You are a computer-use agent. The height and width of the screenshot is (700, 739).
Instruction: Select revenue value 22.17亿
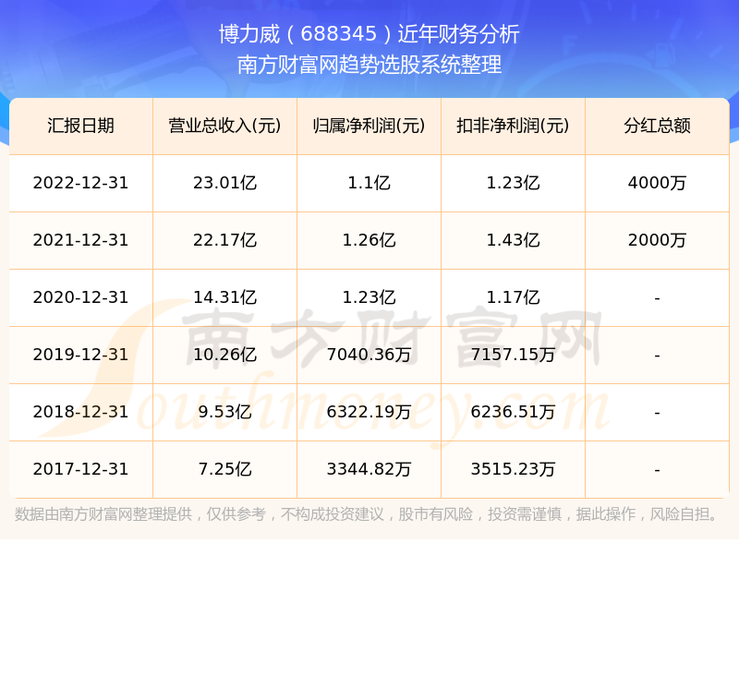(224, 240)
